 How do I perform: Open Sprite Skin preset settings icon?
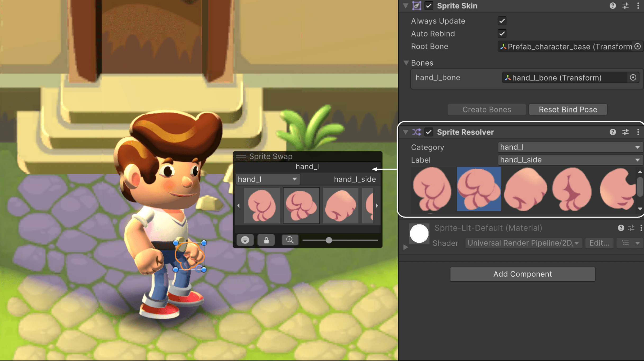point(625,6)
